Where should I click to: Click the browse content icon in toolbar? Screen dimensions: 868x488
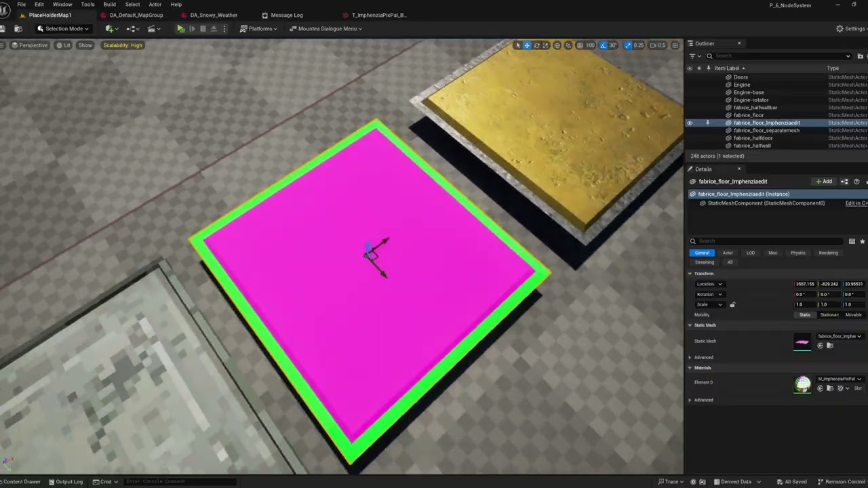18,28
